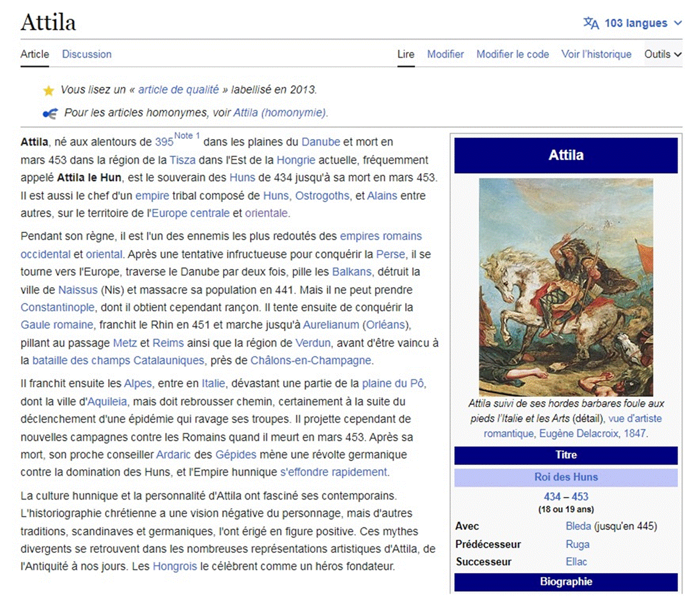Viewport: 696px width, 616px height.
Task: Go to the Constantinople link
Action: [x=57, y=307]
